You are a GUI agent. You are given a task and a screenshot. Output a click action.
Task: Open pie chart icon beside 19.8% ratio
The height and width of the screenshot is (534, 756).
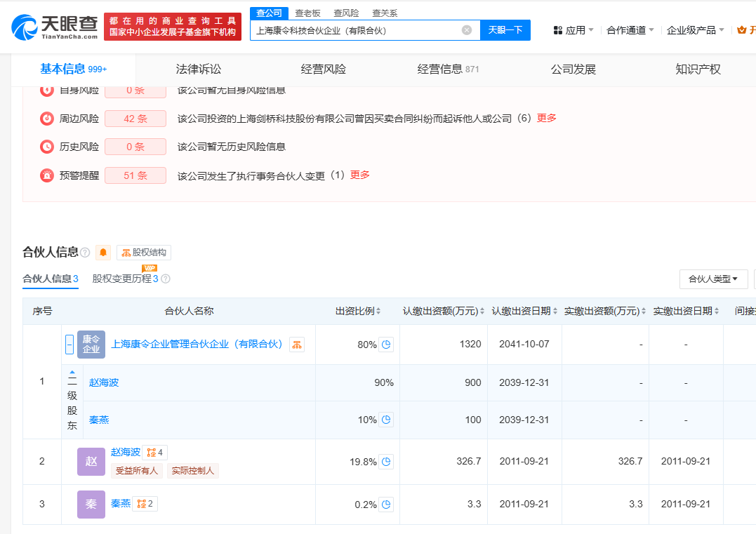pyautogui.click(x=385, y=462)
